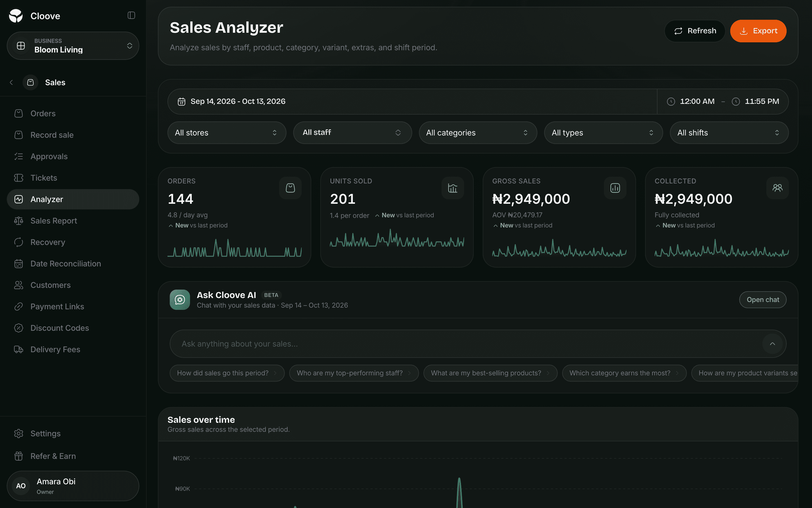This screenshot has width=812, height=508.
Task: Click the send arrow in the AI input
Action: pyautogui.click(x=773, y=344)
